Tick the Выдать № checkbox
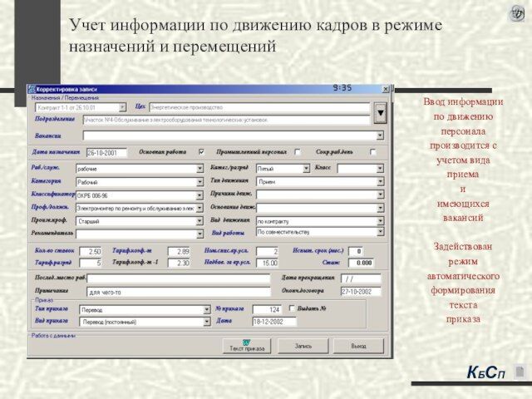The image size is (532, 399). pos(300,309)
